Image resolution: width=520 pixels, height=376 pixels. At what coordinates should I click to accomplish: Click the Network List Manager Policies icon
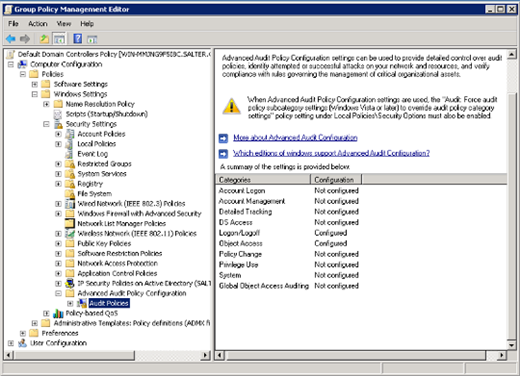pos(70,223)
